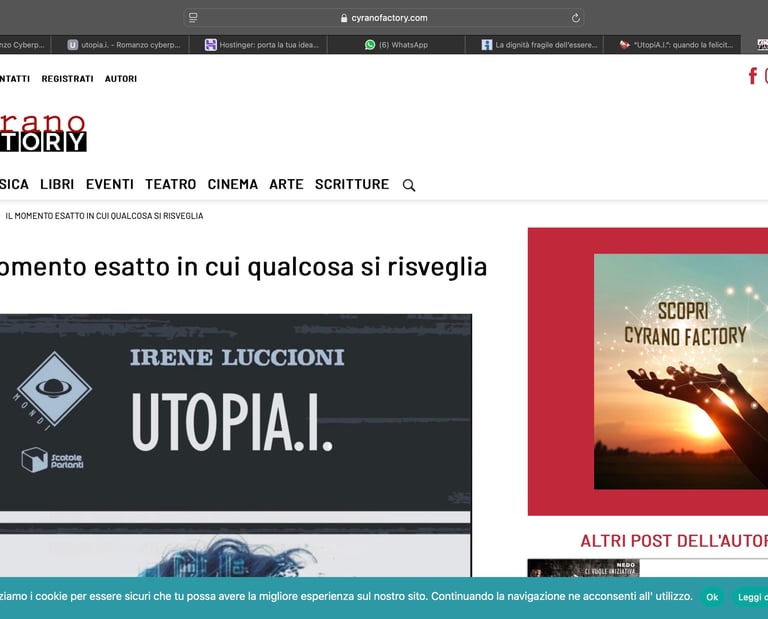Open the LIBRI menu section
The height and width of the screenshot is (619, 768).
pos(57,184)
